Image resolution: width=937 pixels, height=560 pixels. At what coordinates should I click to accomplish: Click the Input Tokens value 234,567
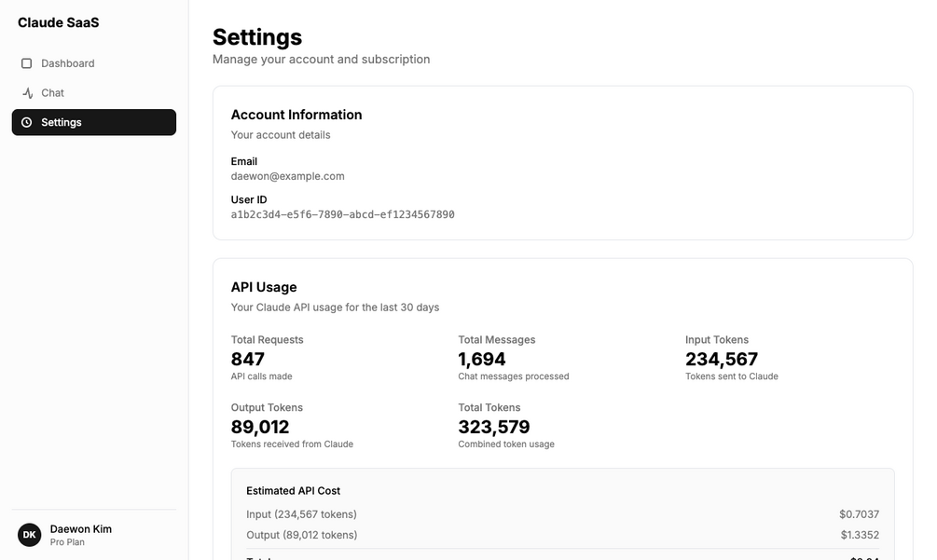tap(722, 359)
